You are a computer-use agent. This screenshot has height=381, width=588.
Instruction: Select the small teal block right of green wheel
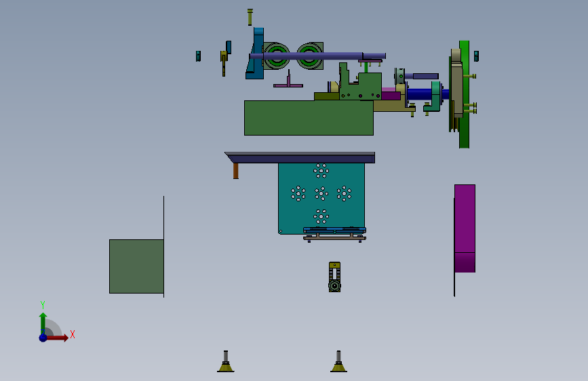coord(476,56)
